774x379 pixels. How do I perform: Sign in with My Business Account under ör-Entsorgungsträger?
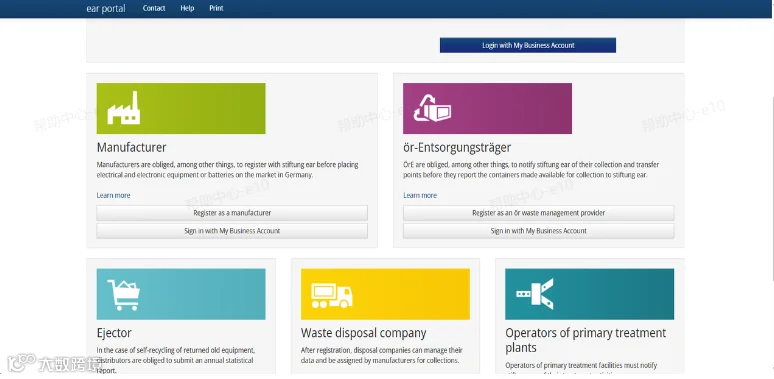click(539, 231)
